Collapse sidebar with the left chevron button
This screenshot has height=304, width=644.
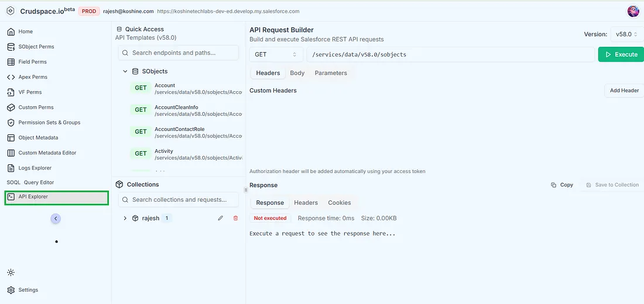pyautogui.click(x=56, y=219)
